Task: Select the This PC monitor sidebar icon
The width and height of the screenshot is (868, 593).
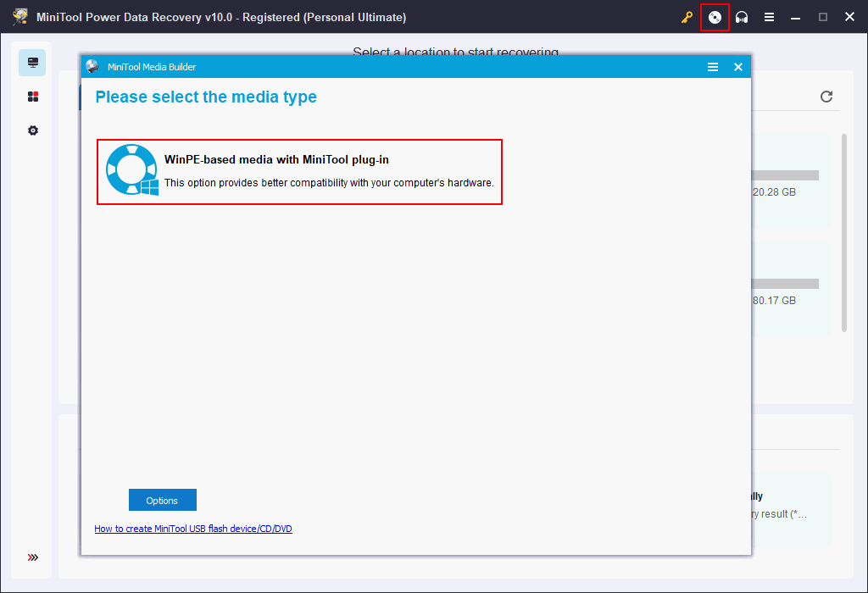Action: tap(33, 63)
